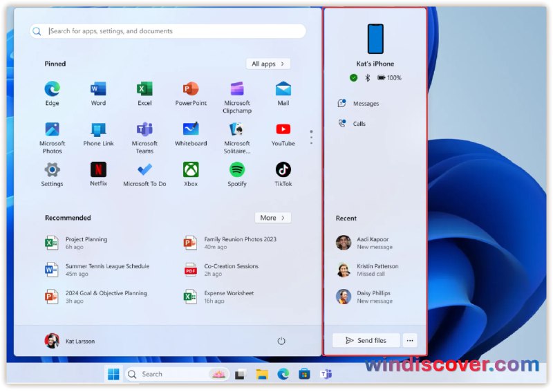Screen dimensions: 553x392
Task: Open Microsoft To Do
Action: 144,174
